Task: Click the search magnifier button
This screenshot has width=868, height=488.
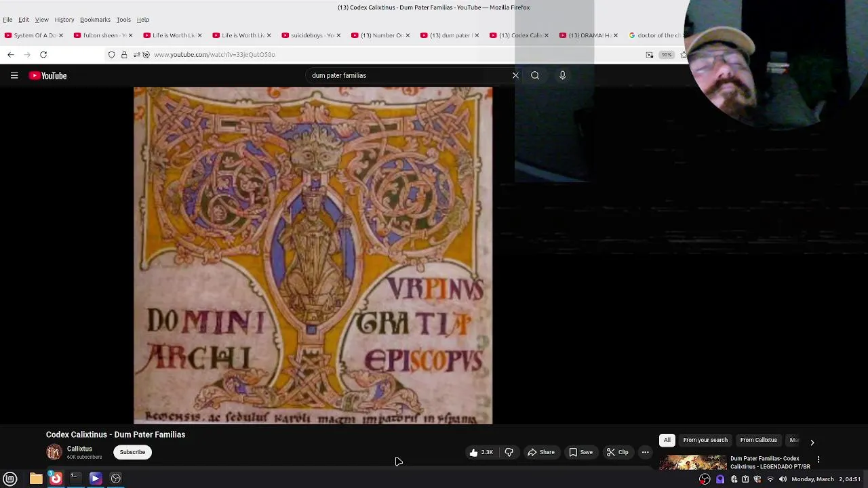Action: point(535,75)
